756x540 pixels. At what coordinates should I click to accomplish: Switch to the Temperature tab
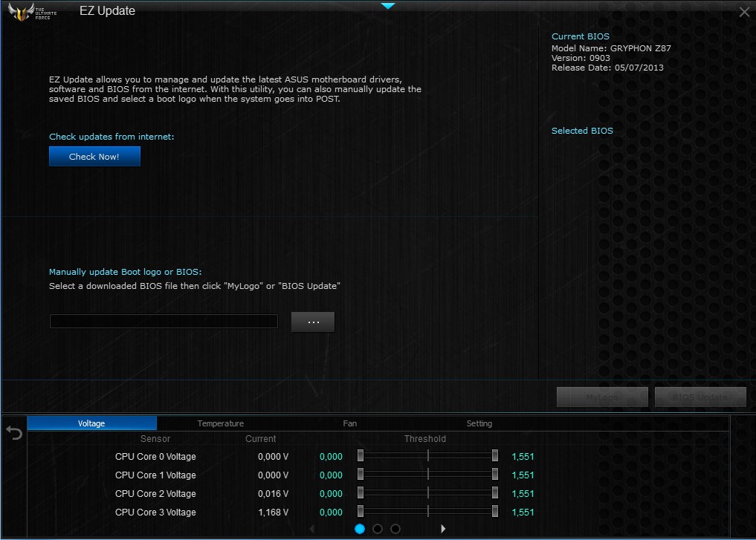pos(220,423)
